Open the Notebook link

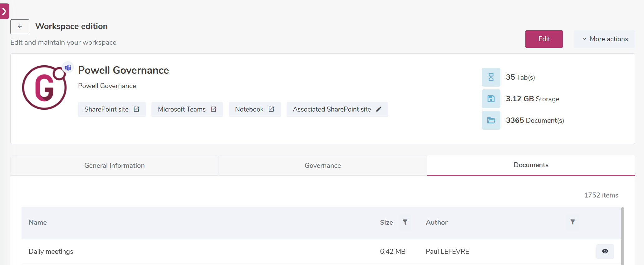tap(255, 109)
